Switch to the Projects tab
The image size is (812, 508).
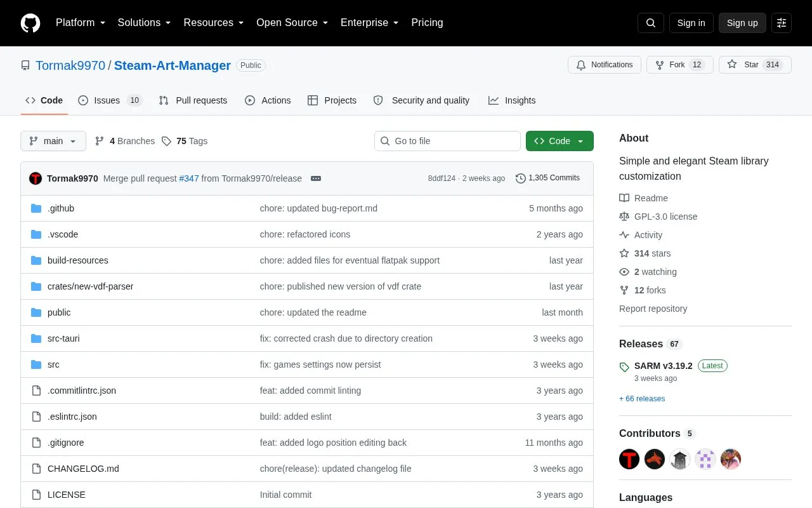coord(332,100)
